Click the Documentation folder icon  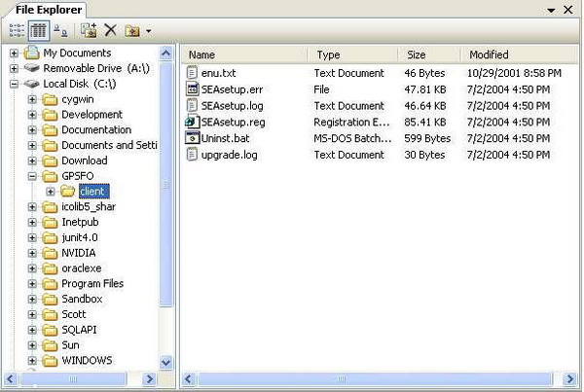coord(50,130)
